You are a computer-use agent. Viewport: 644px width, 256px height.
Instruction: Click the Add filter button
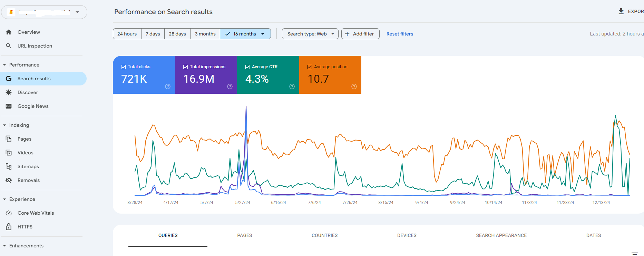click(360, 34)
